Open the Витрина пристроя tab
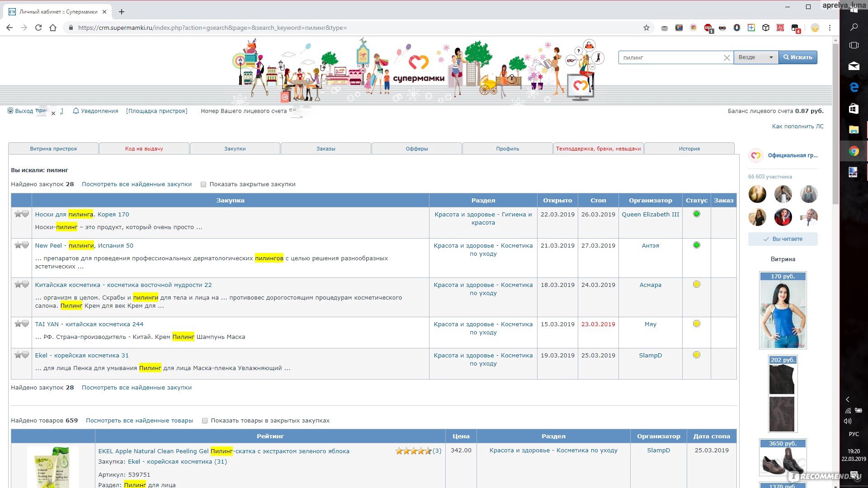The width and height of the screenshot is (868, 488). point(53,149)
